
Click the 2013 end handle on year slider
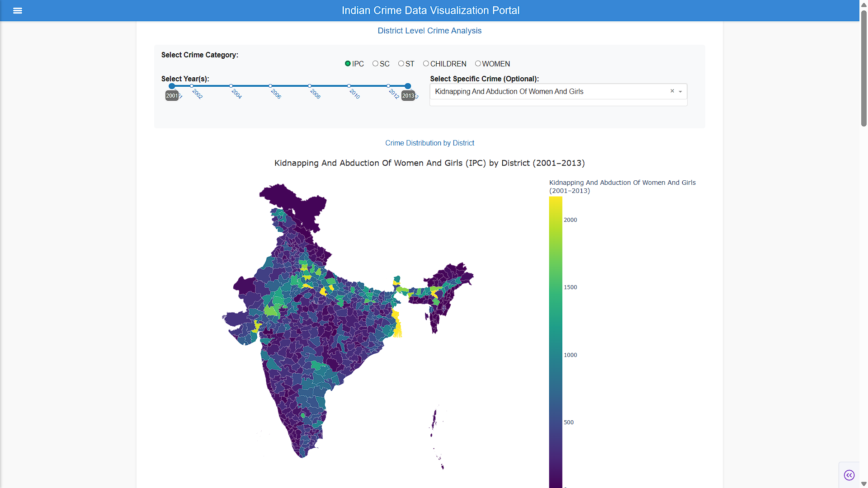click(408, 86)
